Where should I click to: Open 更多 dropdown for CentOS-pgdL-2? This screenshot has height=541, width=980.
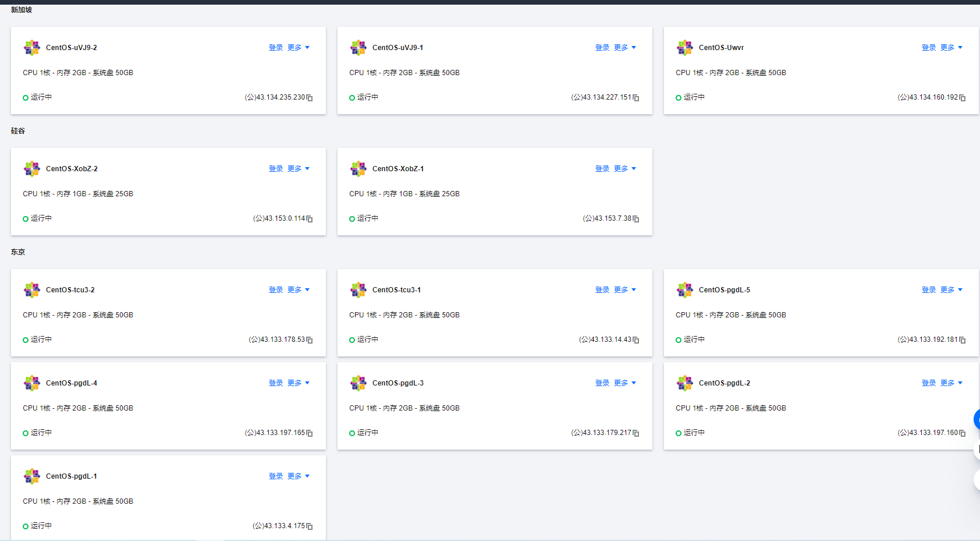coord(951,383)
